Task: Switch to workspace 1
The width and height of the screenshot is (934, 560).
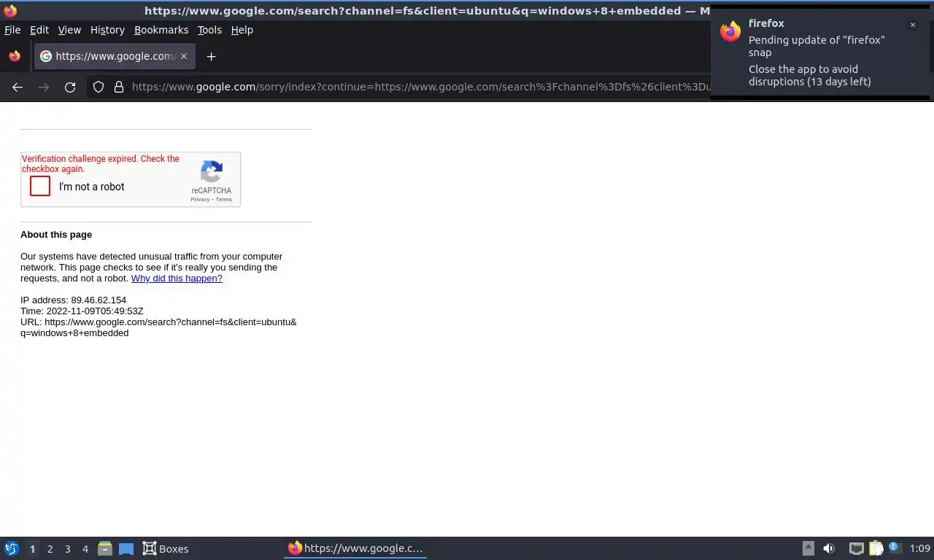Action: coord(32,549)
